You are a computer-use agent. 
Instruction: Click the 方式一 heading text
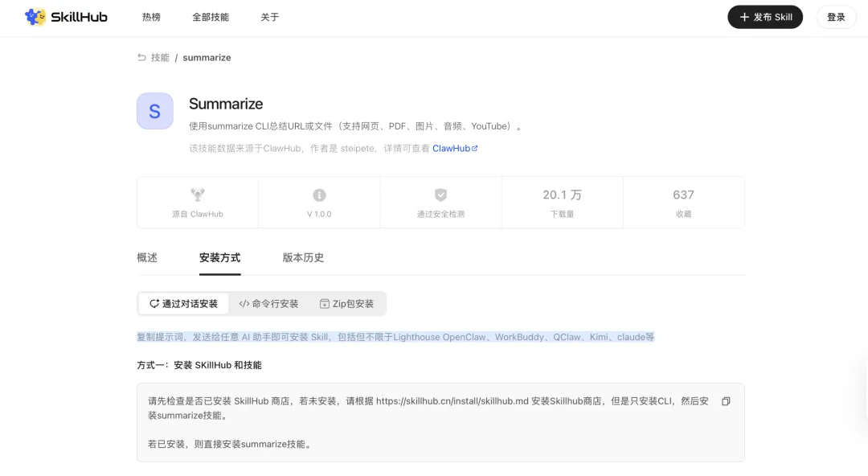199,365
